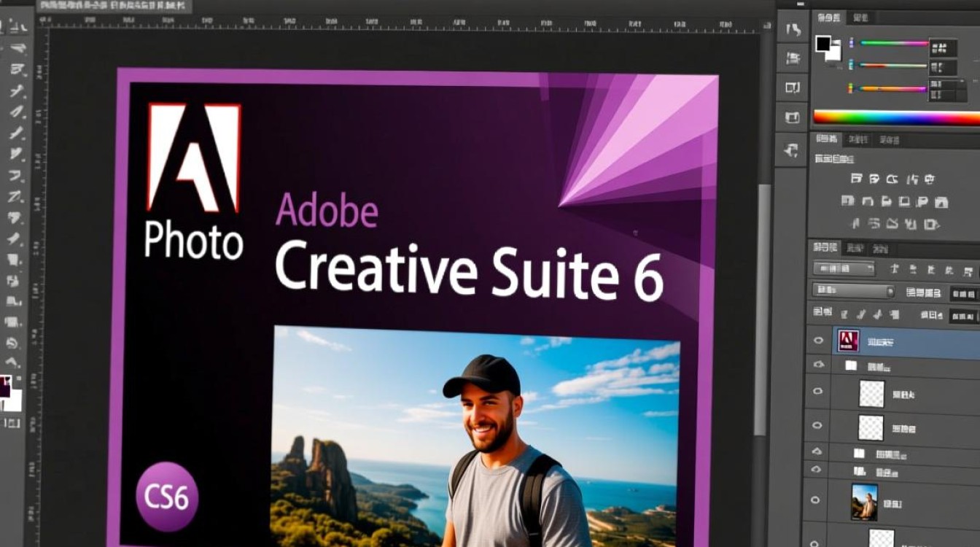Switch to second tab beside Color panel tab
The height and width of the screenshot is (547, 980).
click(x=860, y=18)
